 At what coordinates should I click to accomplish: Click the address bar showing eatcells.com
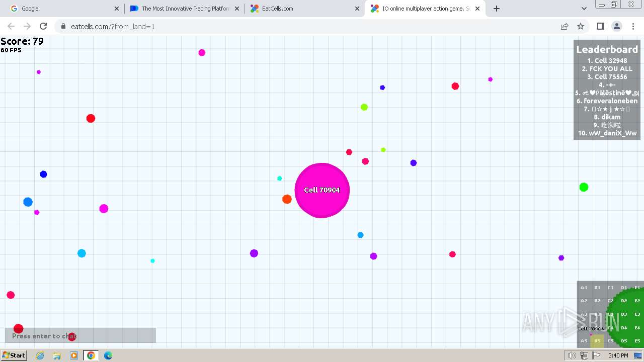pos(307,26)
